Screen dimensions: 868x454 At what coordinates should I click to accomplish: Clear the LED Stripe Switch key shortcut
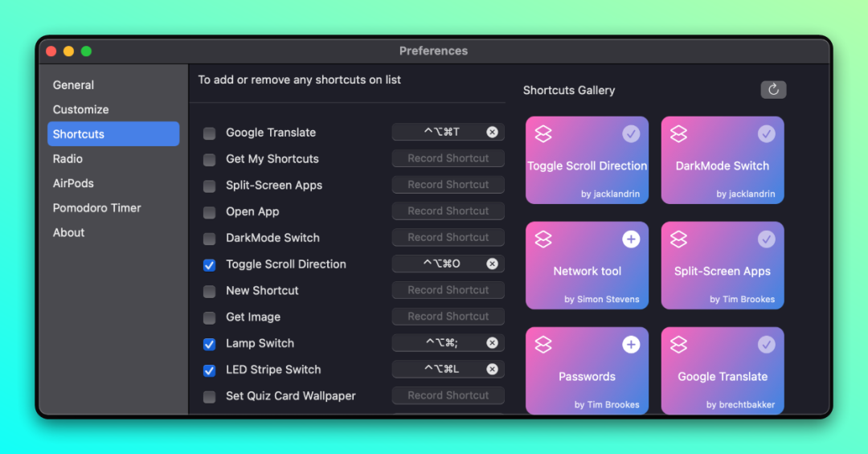(x=492, y=370)
